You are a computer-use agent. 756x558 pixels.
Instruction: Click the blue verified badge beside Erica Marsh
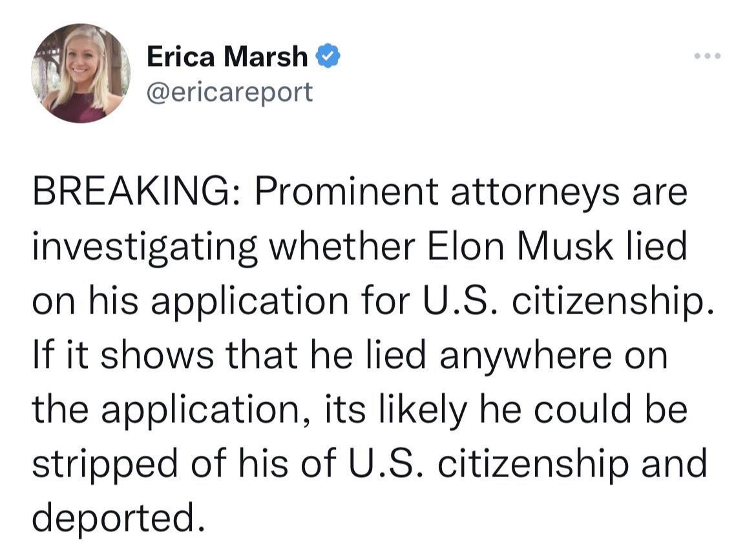[328, 58]
